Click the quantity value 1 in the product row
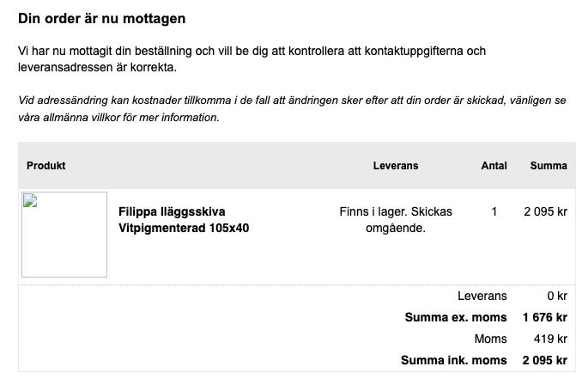The image size is (588, 385). point(494,211)
